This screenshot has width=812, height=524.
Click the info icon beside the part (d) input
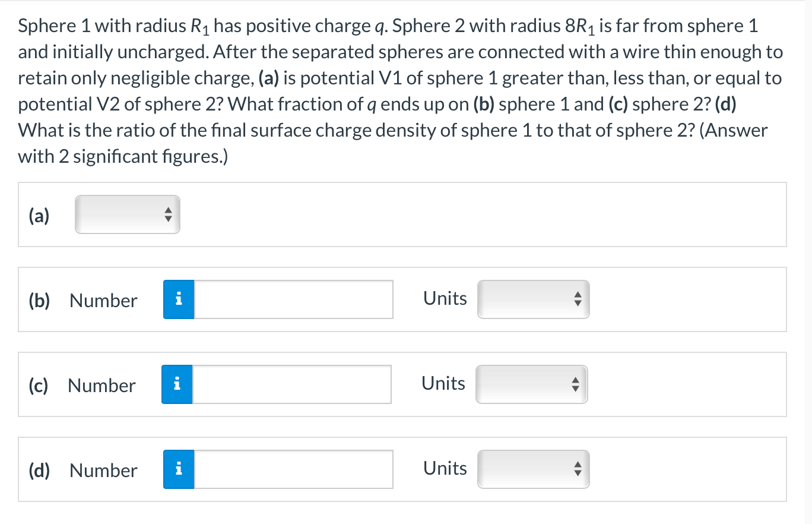[178, 469]
